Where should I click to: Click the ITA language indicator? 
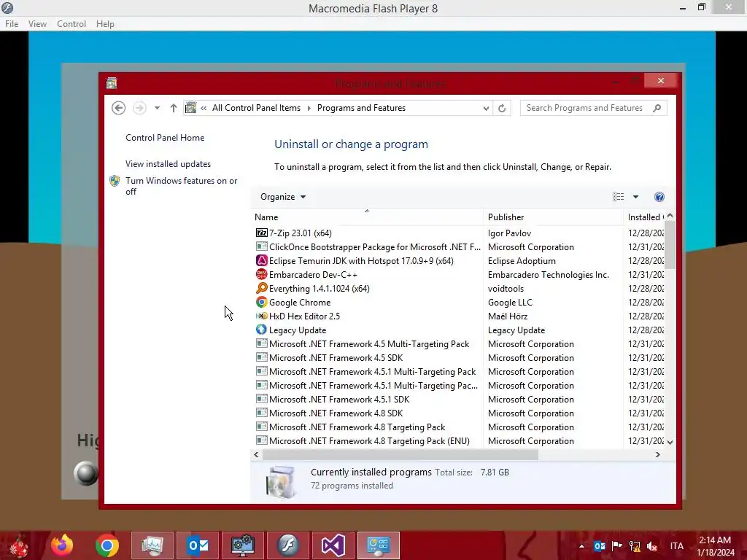click(x=676, y=546)
